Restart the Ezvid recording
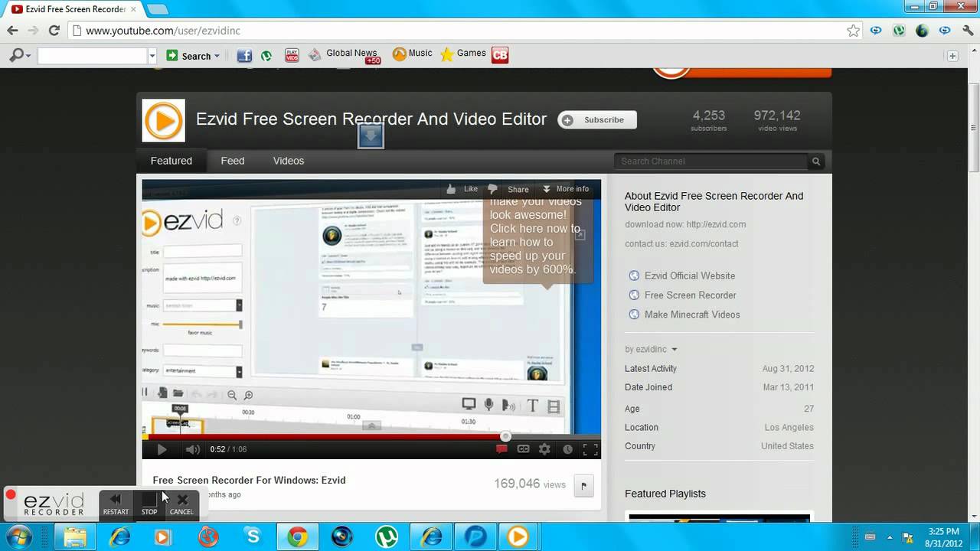The height and width of the screenshot is (551, 980). point(116,504)
